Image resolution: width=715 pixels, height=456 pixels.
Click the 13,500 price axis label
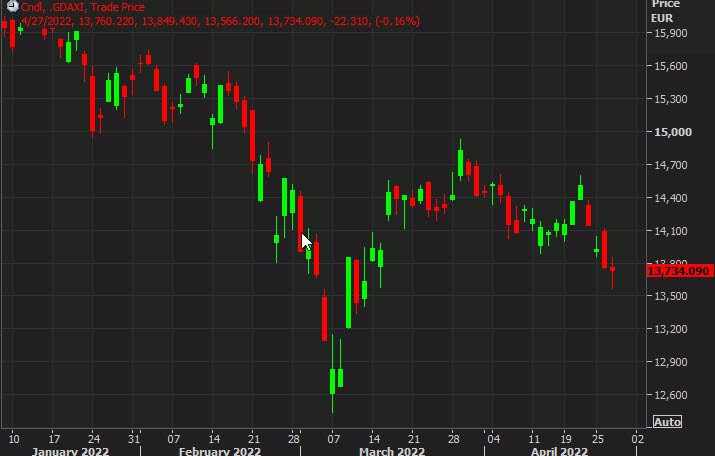coord(670,296)
